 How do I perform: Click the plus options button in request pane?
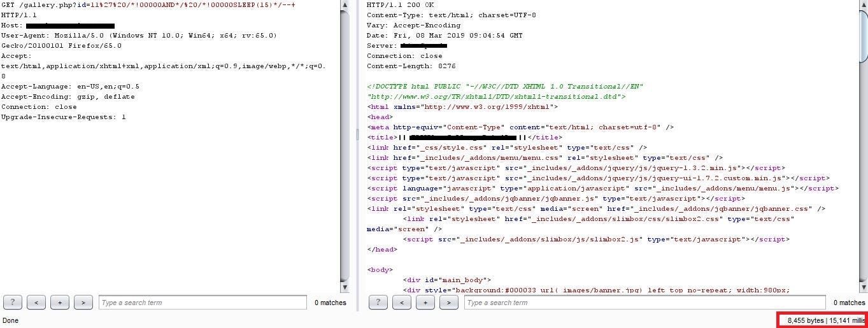click(60, 303)
